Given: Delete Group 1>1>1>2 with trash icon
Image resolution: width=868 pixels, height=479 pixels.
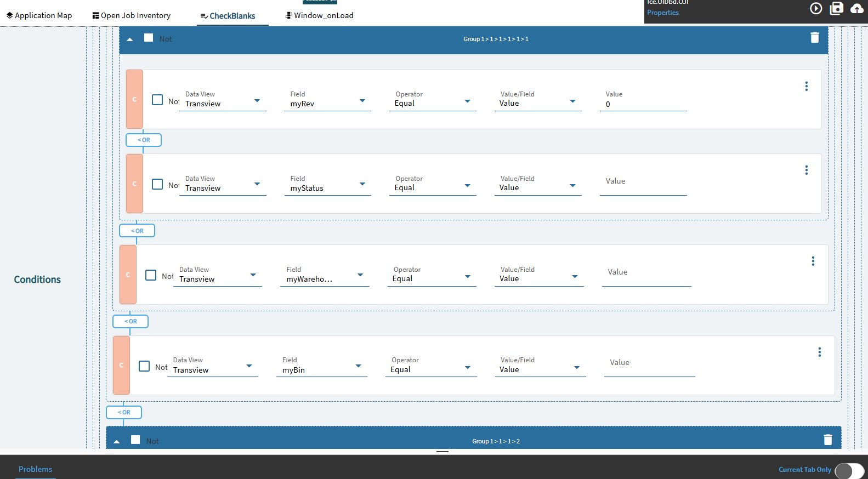Looking at the screenshot, I should click(x=828, y=440).
